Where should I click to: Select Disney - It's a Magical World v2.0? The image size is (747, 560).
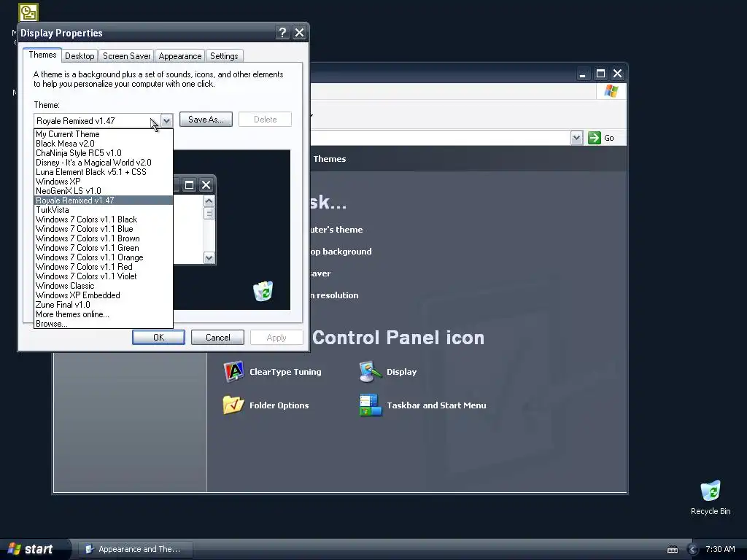pos(104,163)
